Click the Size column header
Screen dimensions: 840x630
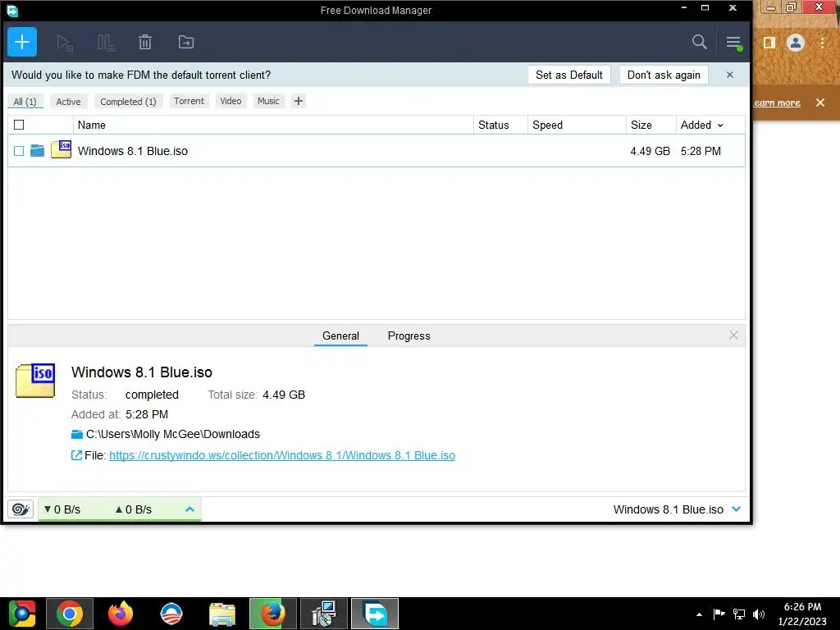[651, 125]
